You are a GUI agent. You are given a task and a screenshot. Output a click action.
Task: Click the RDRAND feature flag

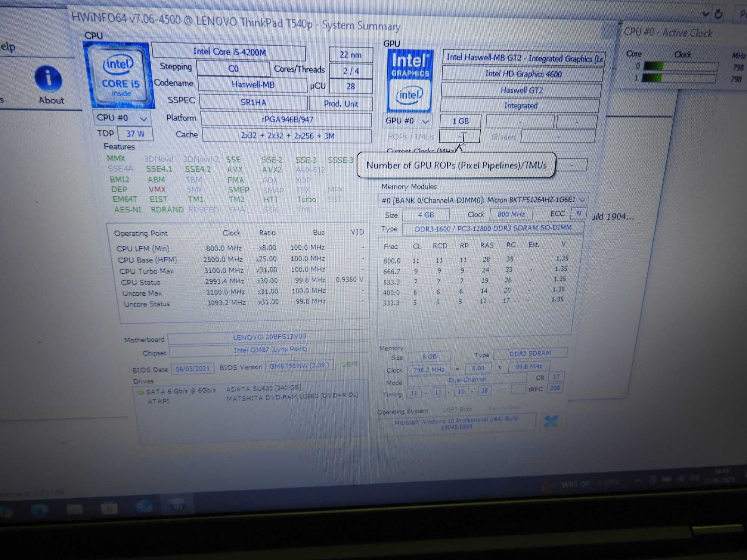(x=167, y=209)
